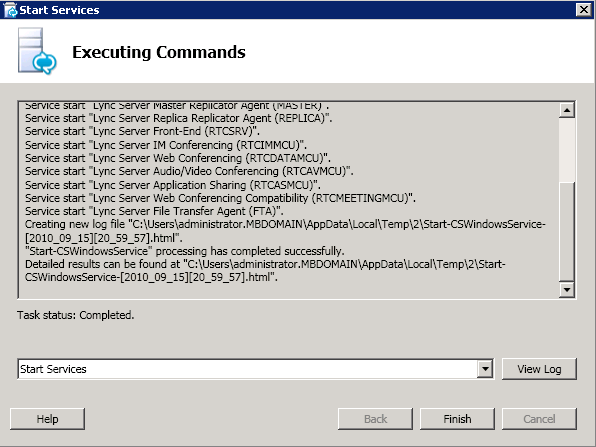
Task: Select the Audio/Video Conferencing (RTCAVMCU) log line
Action: [189, 171]
